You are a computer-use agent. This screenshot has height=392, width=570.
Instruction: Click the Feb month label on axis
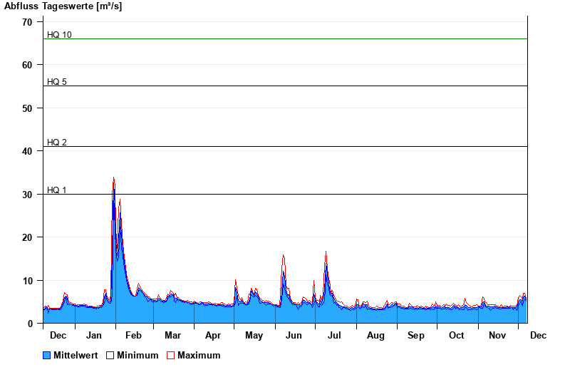133,335
